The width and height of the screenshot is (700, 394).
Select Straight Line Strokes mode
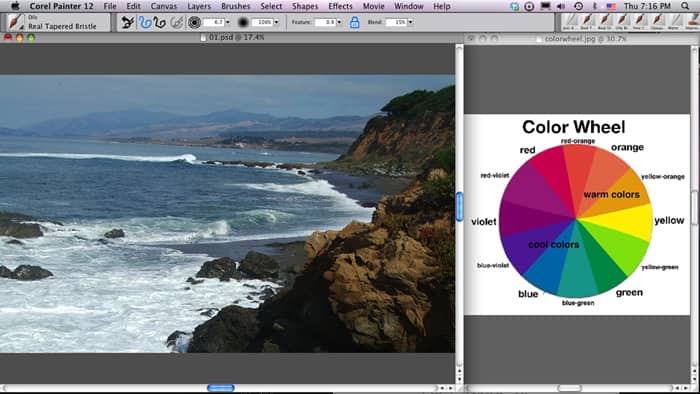(160, 22)
